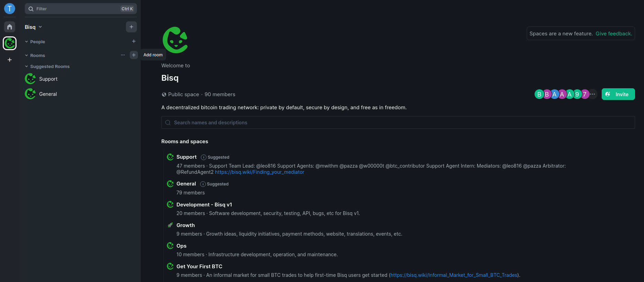Open the Finding_your_mediator wiki link
This screenshot has height=282, width=644.
pos(259,172)
